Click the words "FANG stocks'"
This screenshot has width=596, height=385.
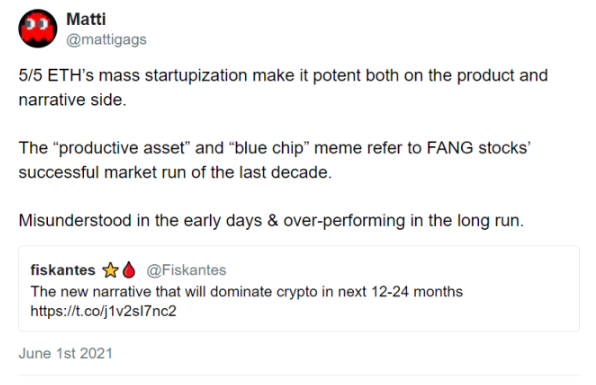[x=479, y=148]
